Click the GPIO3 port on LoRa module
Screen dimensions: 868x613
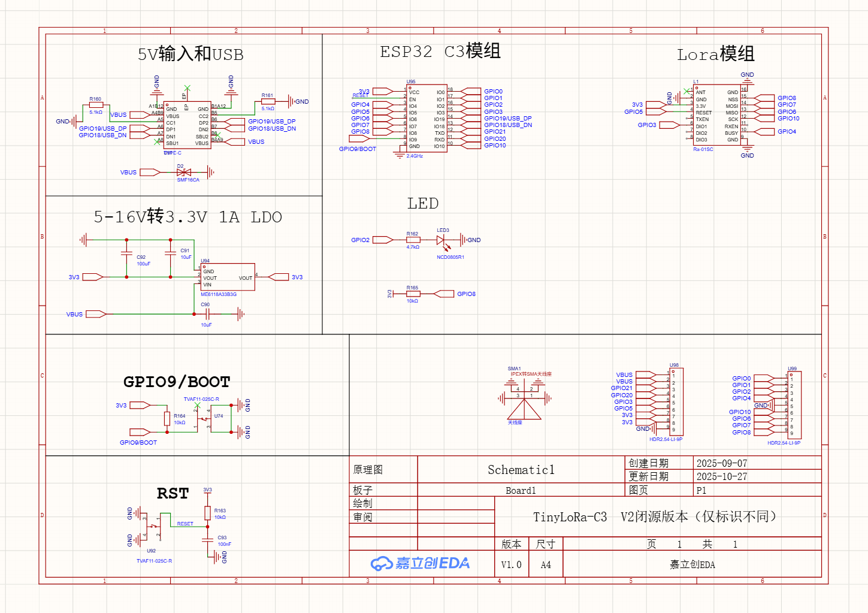click(669, 125)
